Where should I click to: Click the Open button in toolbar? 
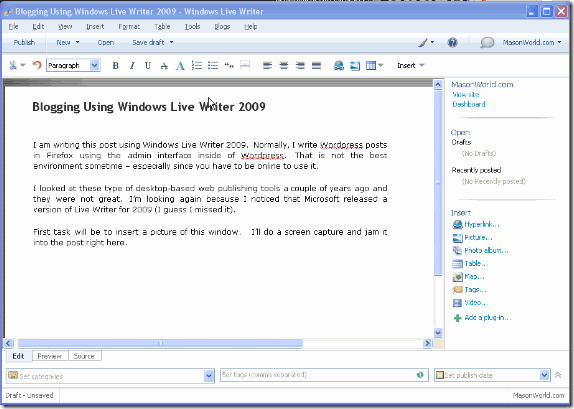[x=106, y=42]
